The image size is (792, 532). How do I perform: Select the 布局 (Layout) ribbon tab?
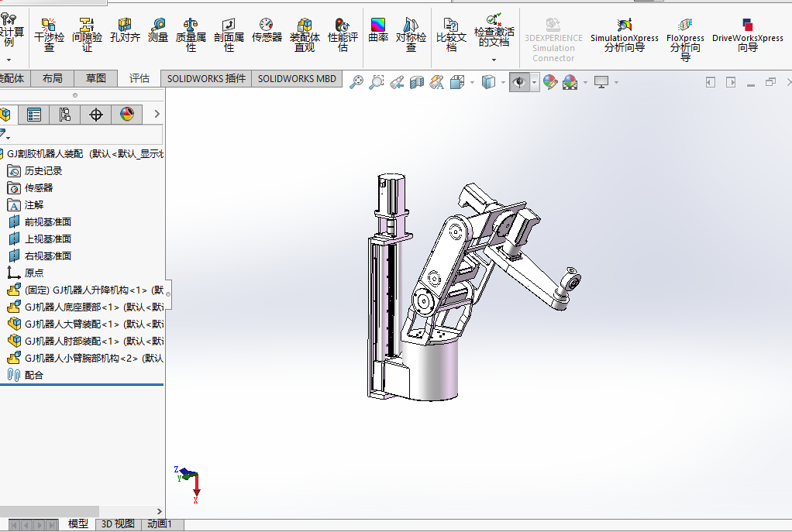[x=53, y=78]
